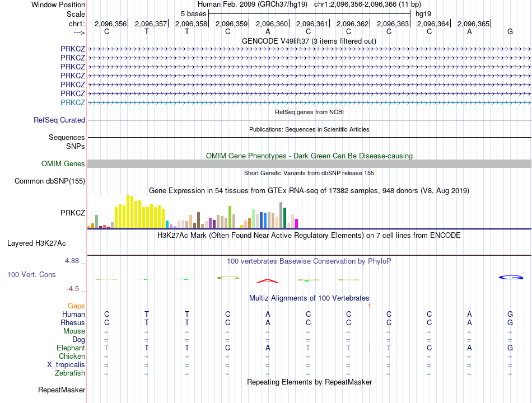Open the RefSeq Curated track label
The height and width of the screenshot is (403, 532).
59,120
